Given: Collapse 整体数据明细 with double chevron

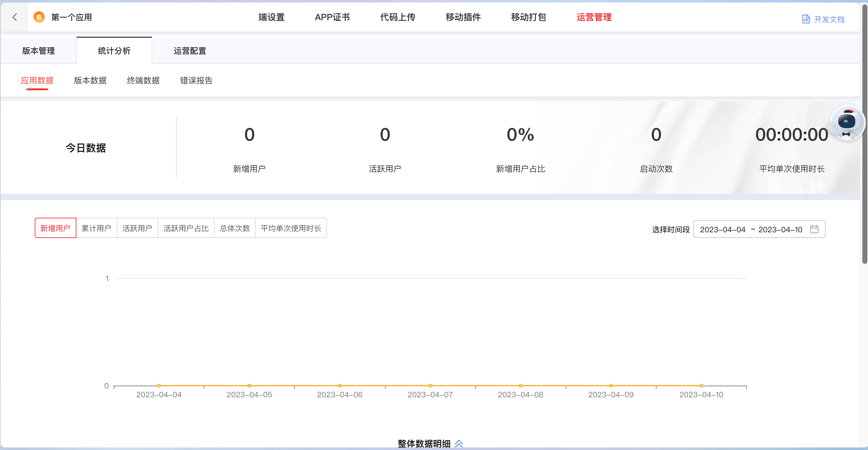Looking at the screenshot, I should pyautogui.click(x=459, y=443).
